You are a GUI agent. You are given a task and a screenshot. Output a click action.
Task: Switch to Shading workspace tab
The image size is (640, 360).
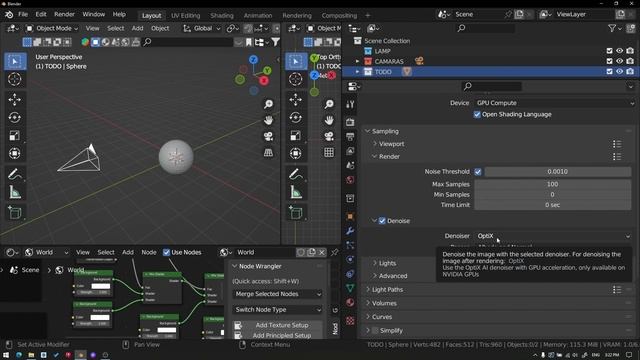[x=222, y=16]
